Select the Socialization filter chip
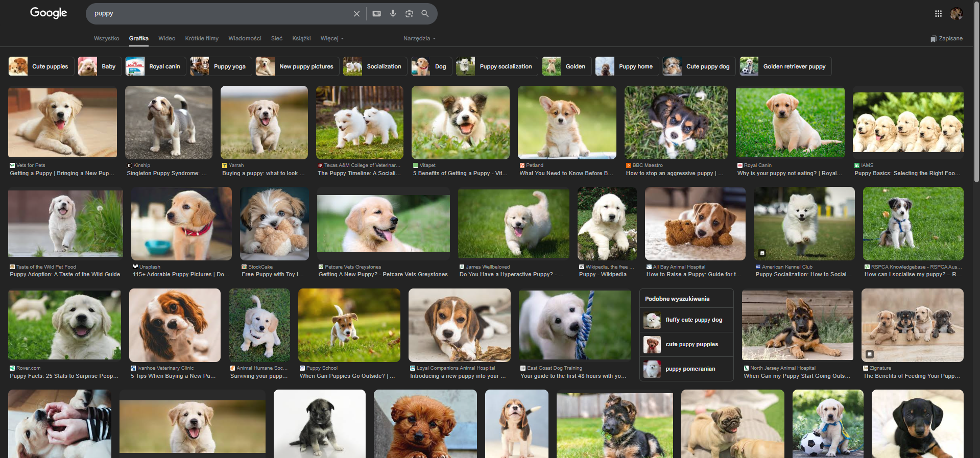 pos(375,66)
